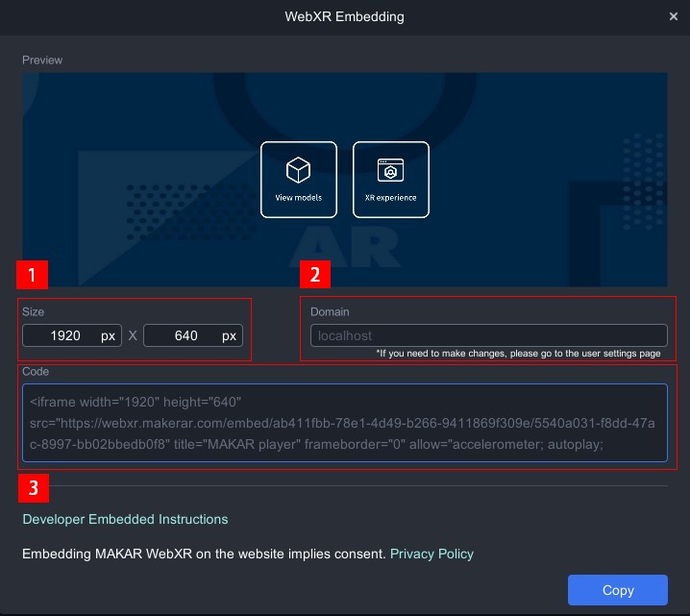This screenshot has width=690, height=616.
Task: Focus the width field showing 1920
Action: tap(63, 336)
